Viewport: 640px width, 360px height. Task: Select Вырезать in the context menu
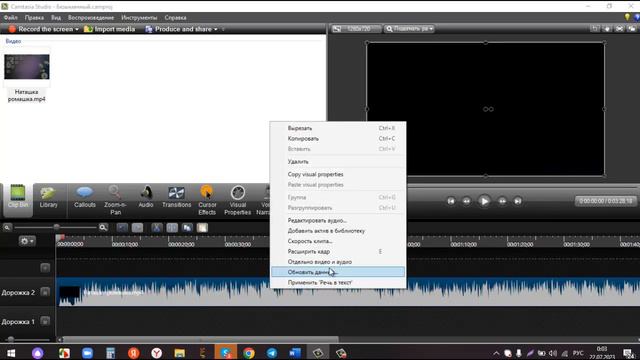click(338, 128)
